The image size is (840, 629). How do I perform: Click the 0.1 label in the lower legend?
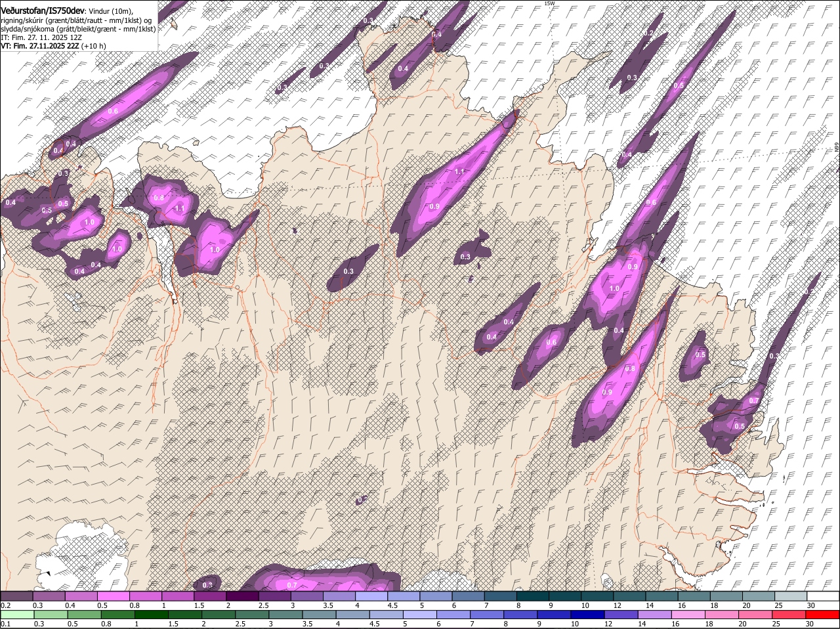pos(5,624)
